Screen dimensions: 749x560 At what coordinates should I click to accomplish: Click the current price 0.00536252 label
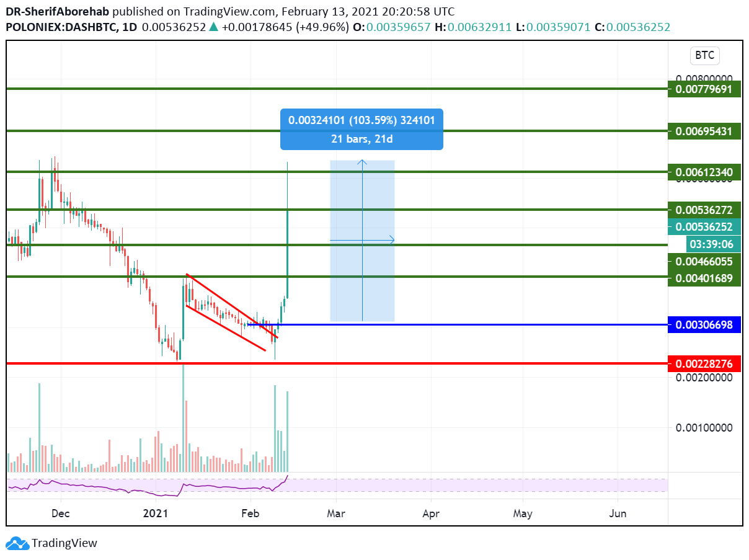point(704,227)
